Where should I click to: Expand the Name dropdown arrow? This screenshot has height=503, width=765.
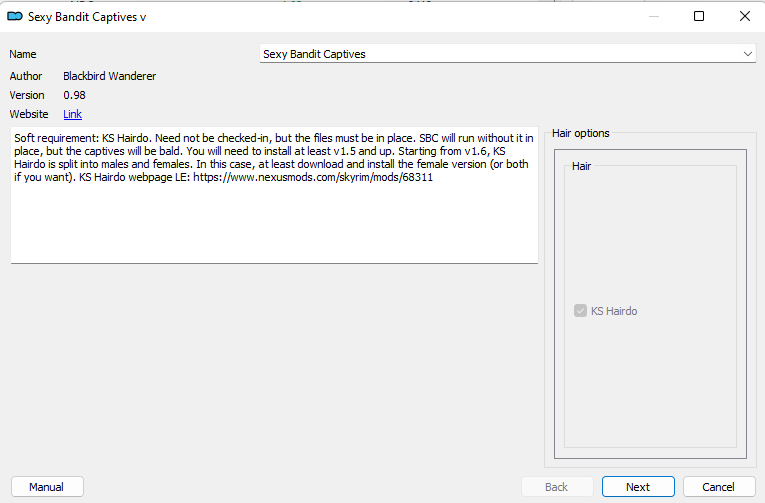tap(747, 54)
